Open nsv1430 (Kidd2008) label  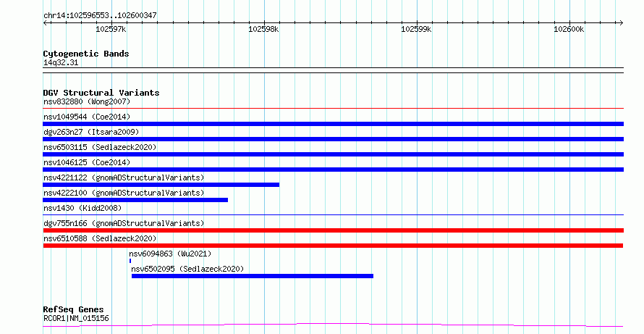coord(82,208)
